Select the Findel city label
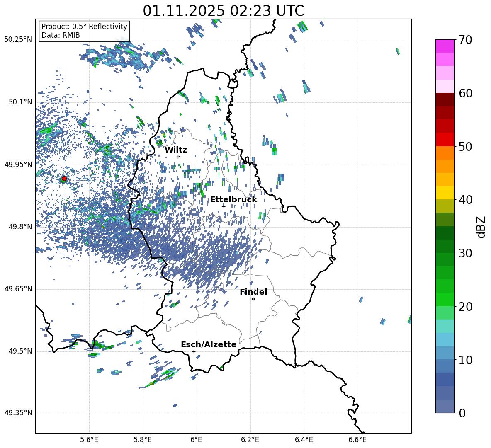491x448 pixels. (253, 292)
